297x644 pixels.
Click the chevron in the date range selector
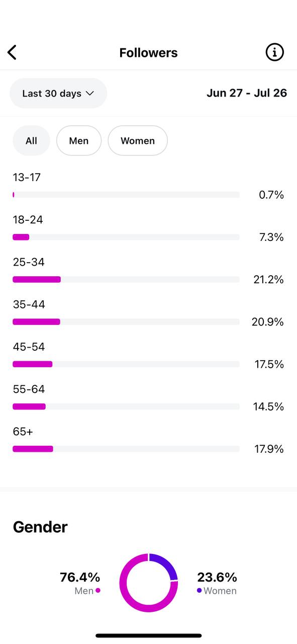(x=90, y=93)
